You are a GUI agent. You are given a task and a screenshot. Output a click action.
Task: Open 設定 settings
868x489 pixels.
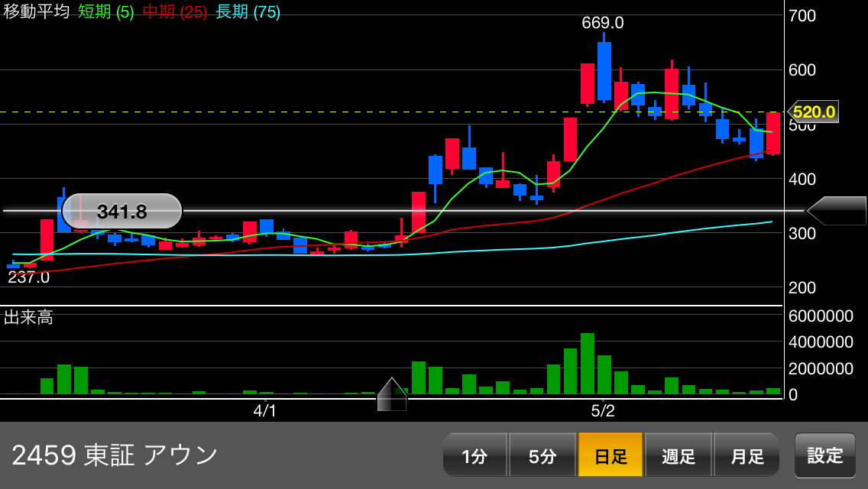[825, 455]
